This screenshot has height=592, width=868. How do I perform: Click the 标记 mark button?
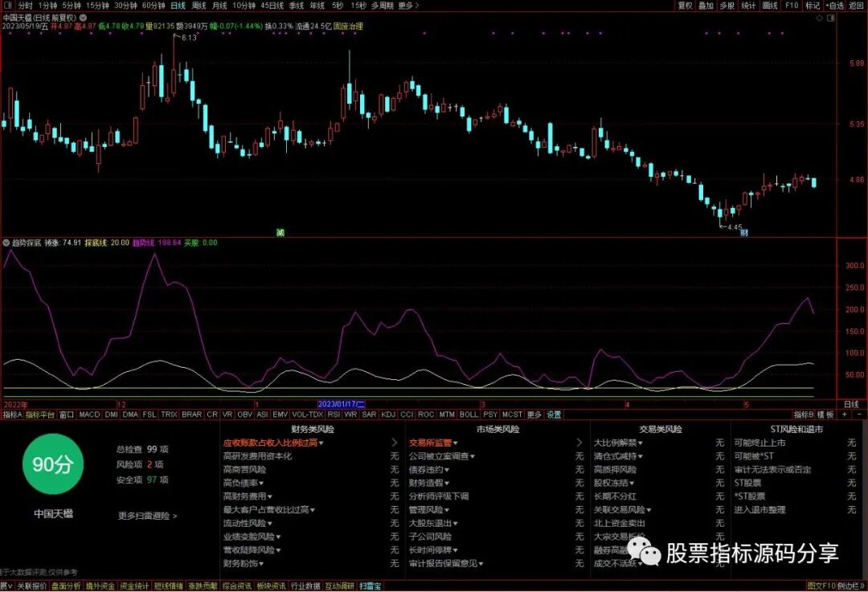[813, 6]
